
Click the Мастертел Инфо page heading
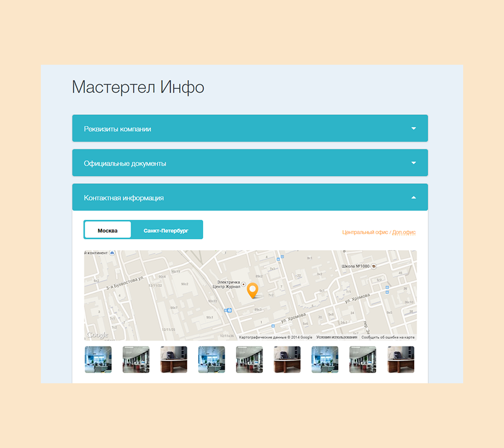(x=137, y=87)
